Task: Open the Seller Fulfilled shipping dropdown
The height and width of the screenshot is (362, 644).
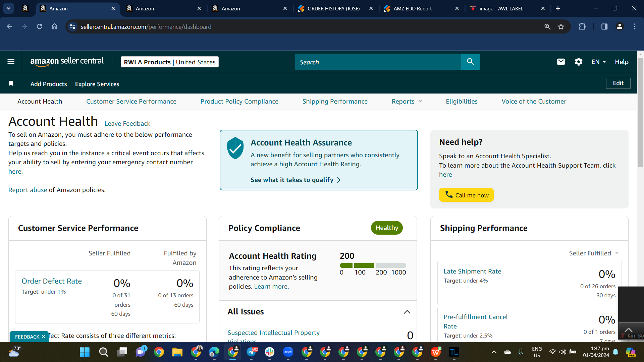Action: click(x=594, y=253)
